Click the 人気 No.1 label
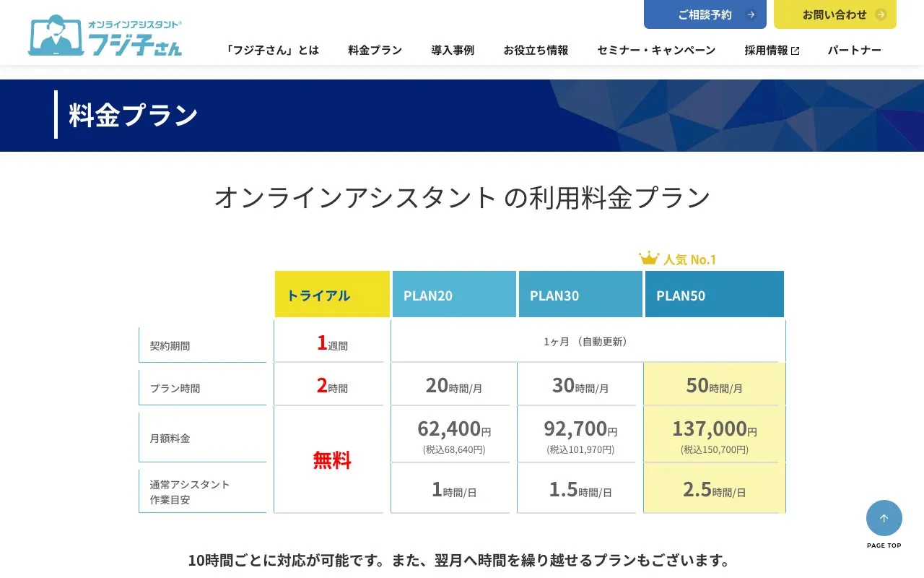This screenshot has width=924, height=578. pyautogui.click(x=690, y=259)
